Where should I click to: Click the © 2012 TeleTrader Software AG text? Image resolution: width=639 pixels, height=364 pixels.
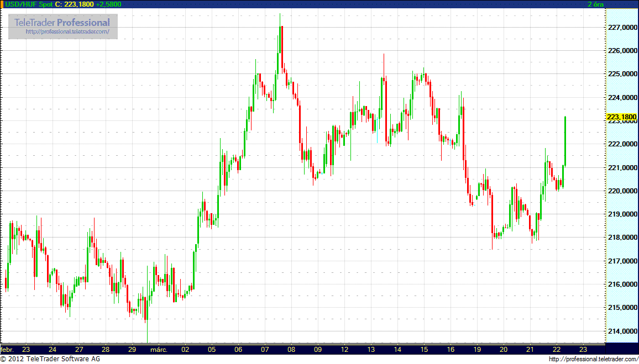(x=50, y=360)
